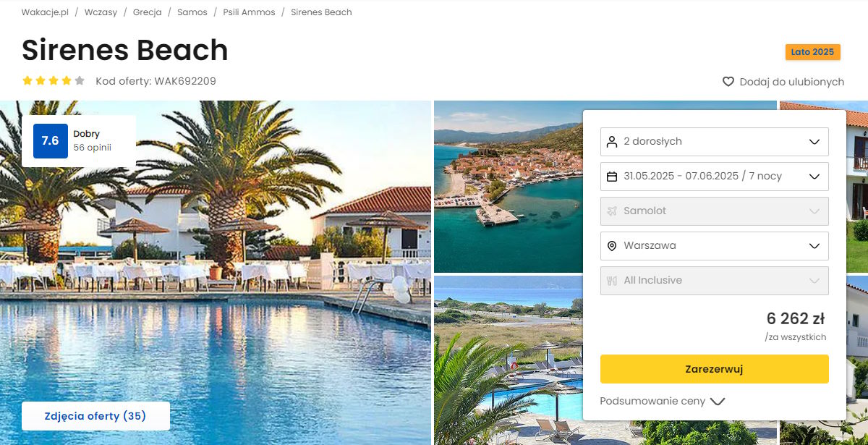View the aerial harbor town photo
This screenshot has width=868, height=445.
pos(508,187)
